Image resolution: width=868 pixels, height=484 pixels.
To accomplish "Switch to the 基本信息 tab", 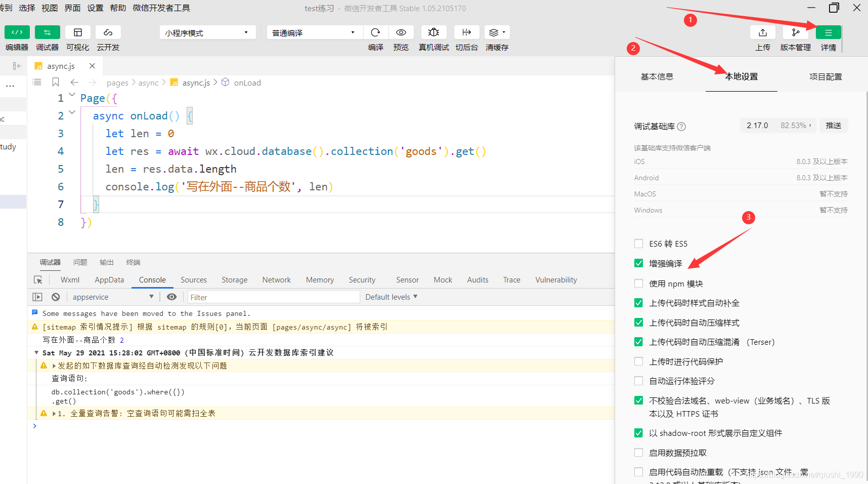I will pyautogui.click(x=657, y=76).
